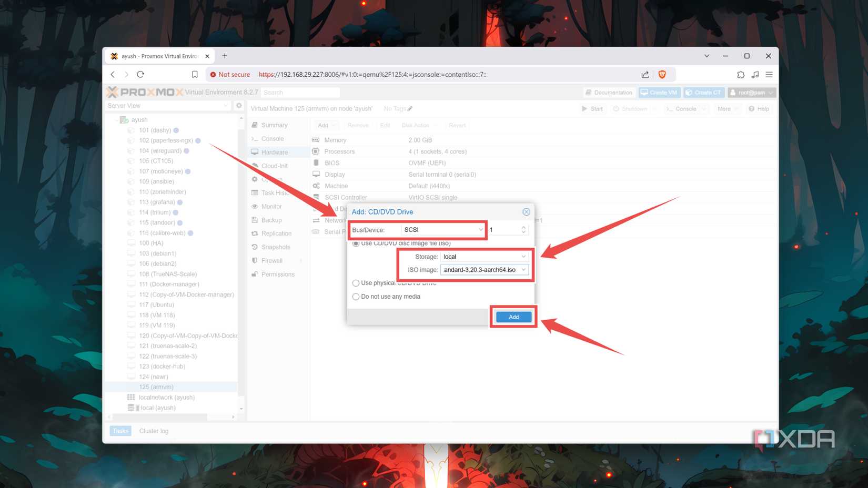Open a new browser tab
The image size is (868, 488).
pyautogui.click(x=225, y=56)
